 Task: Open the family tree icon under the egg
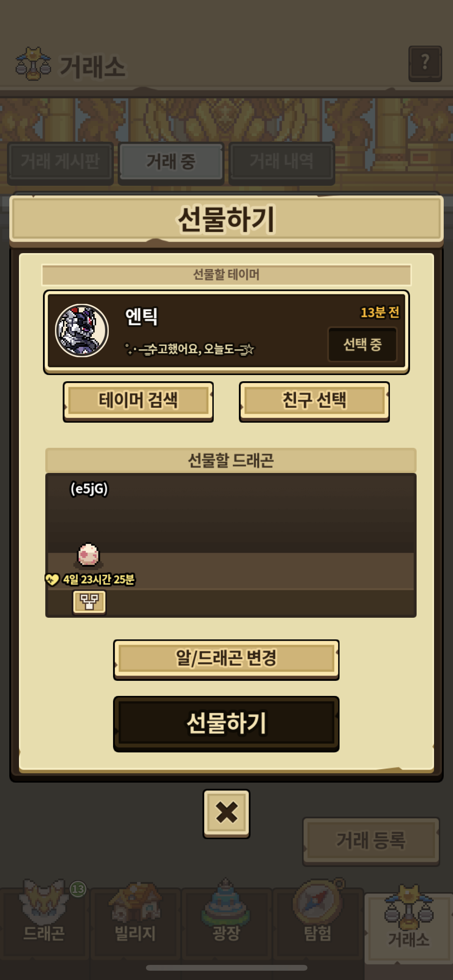pyautogui.click(x=89, y=602)
